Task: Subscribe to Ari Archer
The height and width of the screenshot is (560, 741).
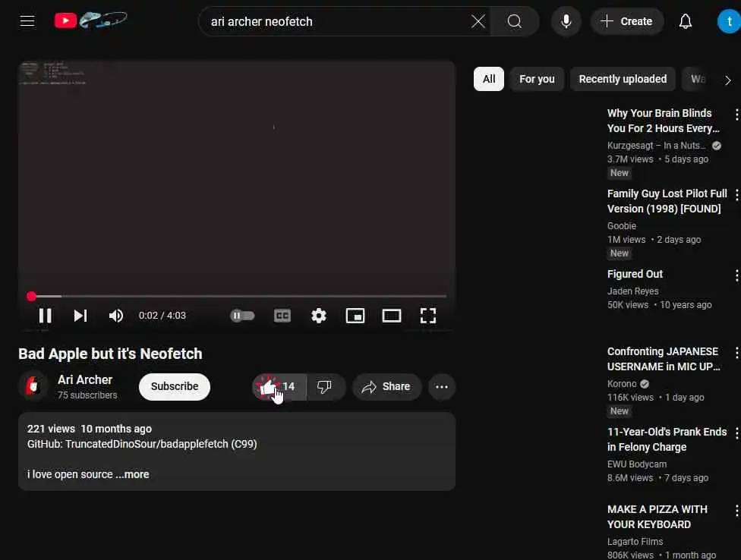Action: pyautogui.click(x=175, y=386)
